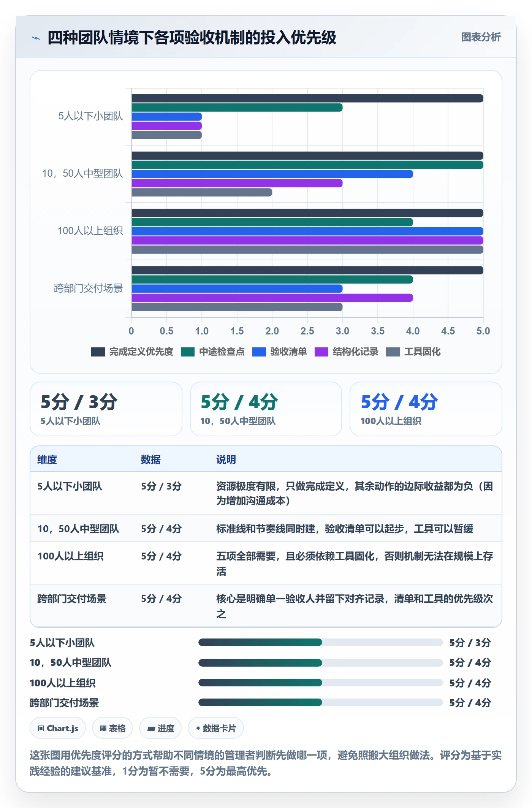Click the chart title 四种团队情境下各项验收机制的投入优先级

click(x=192, y=38)
